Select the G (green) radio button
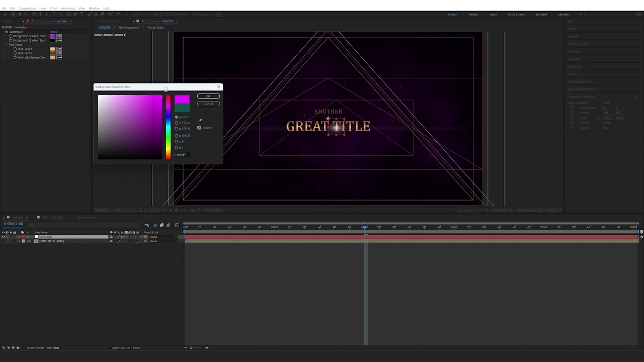 pyautogui.click(x=177, y=142)
